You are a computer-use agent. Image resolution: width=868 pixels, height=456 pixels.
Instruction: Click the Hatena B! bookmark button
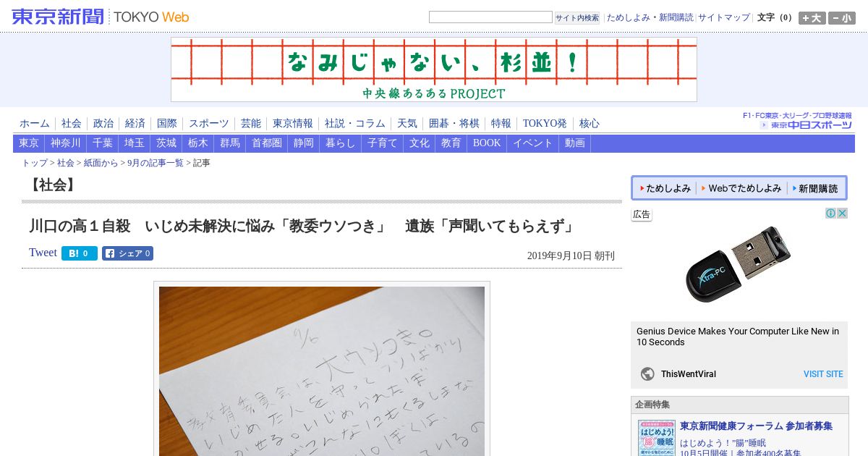pos(80,253)
